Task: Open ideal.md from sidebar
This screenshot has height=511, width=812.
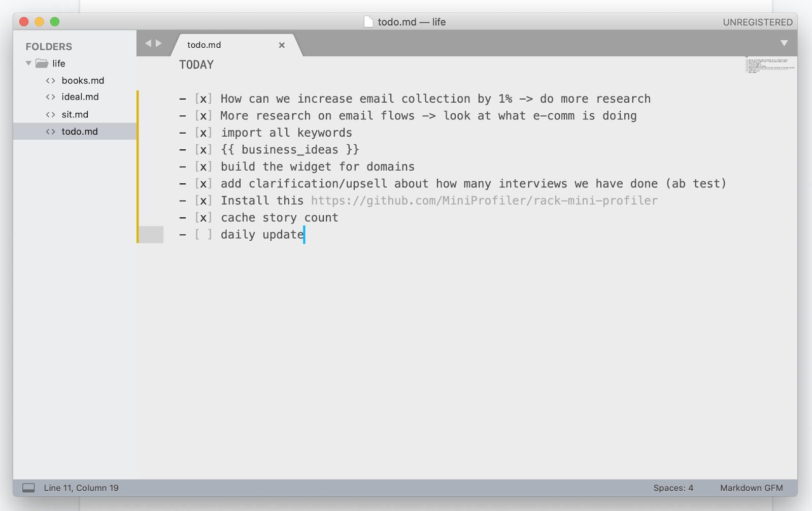Action: (80, 97)
